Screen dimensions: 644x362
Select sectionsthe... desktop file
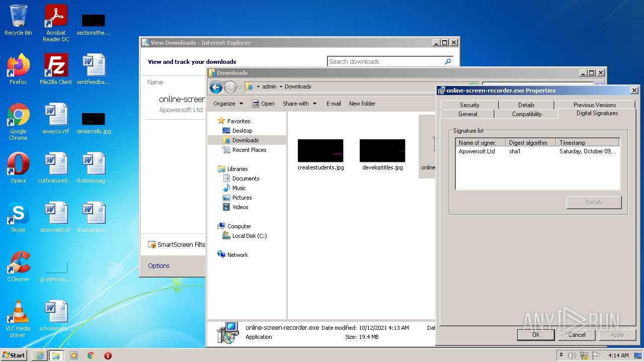tap(94, 24)
